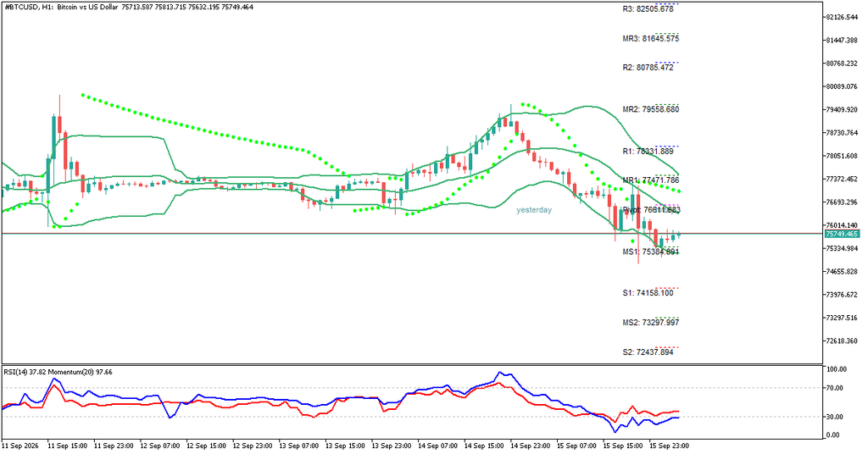Click the '11 Sep 15:00' time axis label
The height and width of the screenshot is (454, 868).
pos(68,446)
